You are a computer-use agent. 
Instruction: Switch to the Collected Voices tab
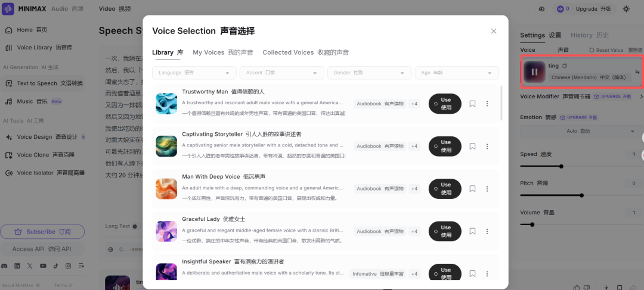(x=305, y=52)
